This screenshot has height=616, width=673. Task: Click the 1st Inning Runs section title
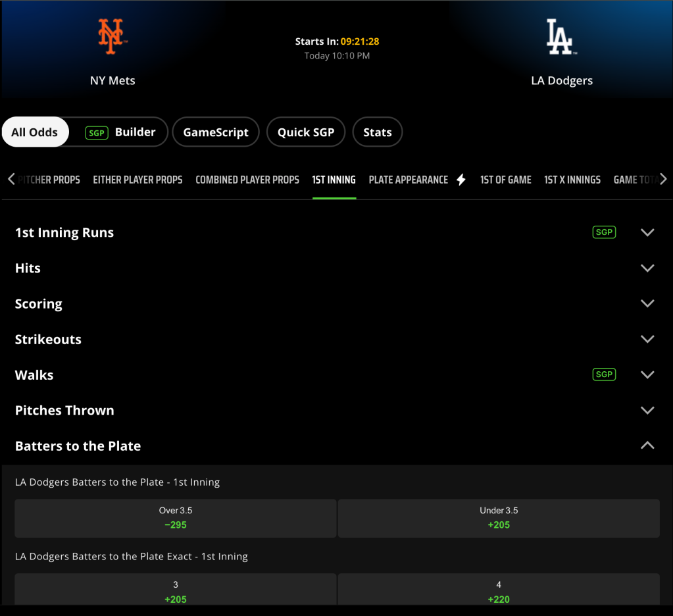coord(64,233)
